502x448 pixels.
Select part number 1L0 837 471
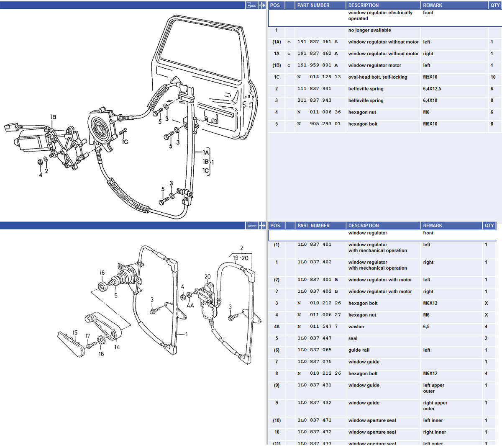[314, 420]
